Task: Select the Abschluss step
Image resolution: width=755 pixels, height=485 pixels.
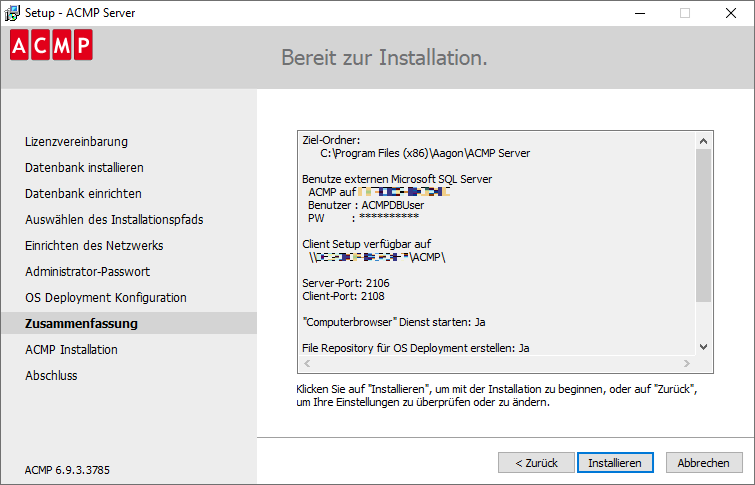Action: point(51,376)
